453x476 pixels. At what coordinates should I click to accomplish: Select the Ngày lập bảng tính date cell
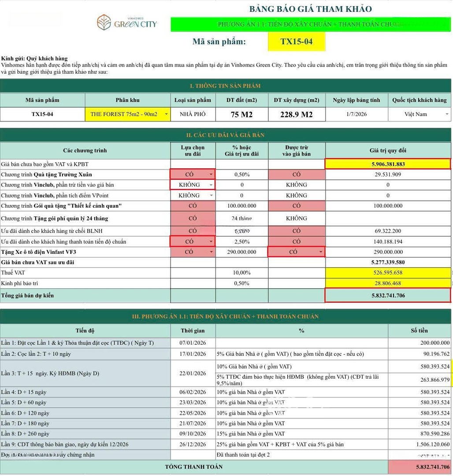click(356, 114)
